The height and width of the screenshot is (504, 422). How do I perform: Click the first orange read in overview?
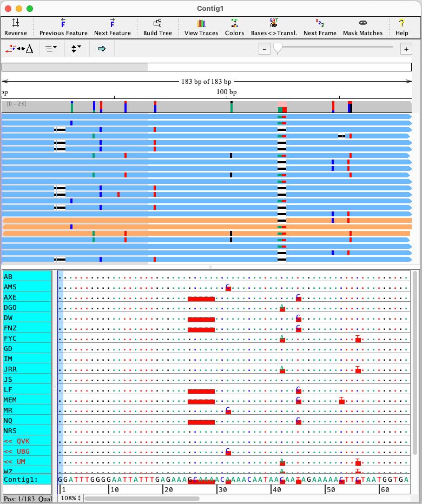click(207, 220)
